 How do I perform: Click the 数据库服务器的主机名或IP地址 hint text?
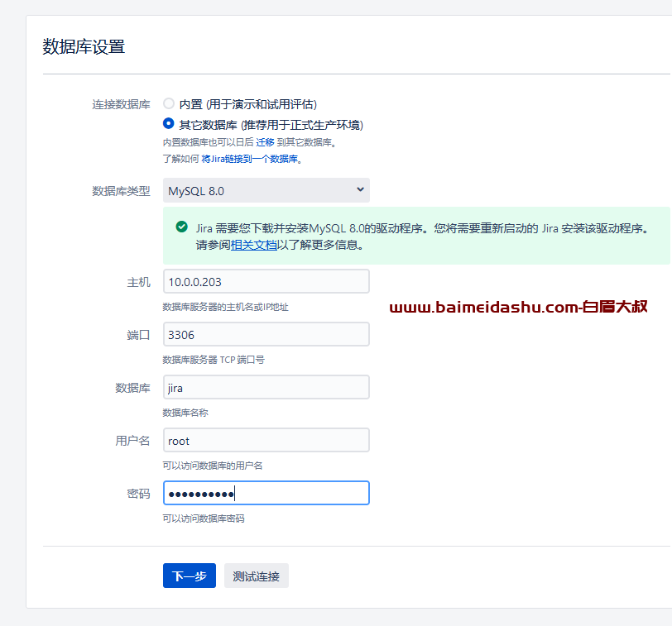225,307
